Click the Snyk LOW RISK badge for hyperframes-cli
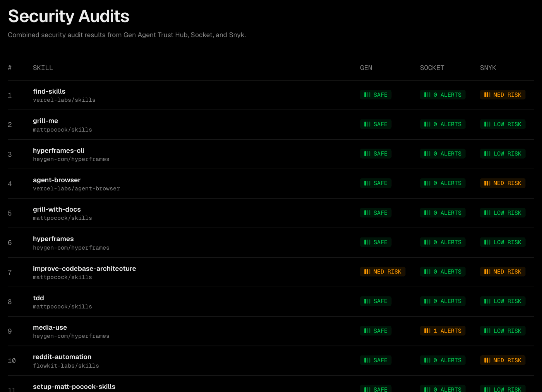The height and width of the screenshot is (392, 542). click(x=503, y=154)
